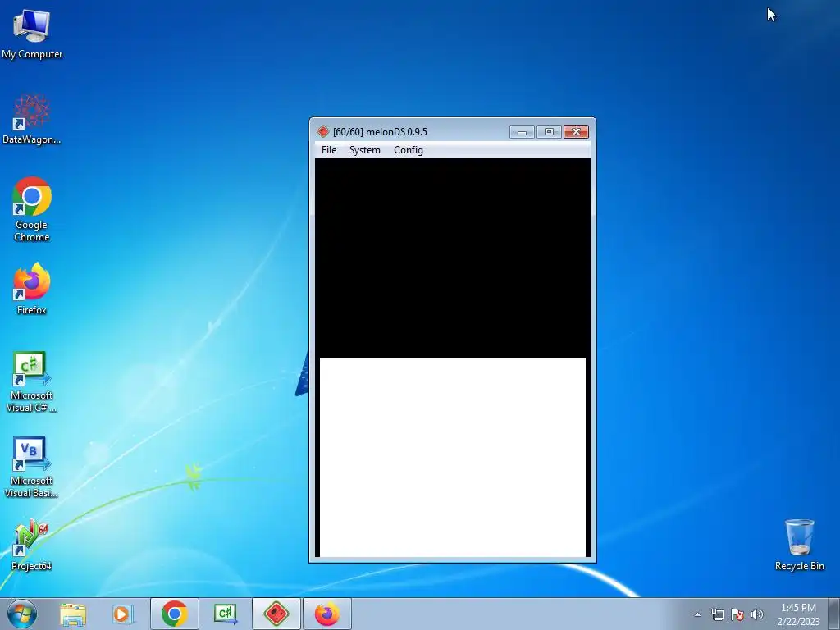Select the DataWagon desktop shortcut
Screen dimensions: 840x630
[x=32, y=119]
